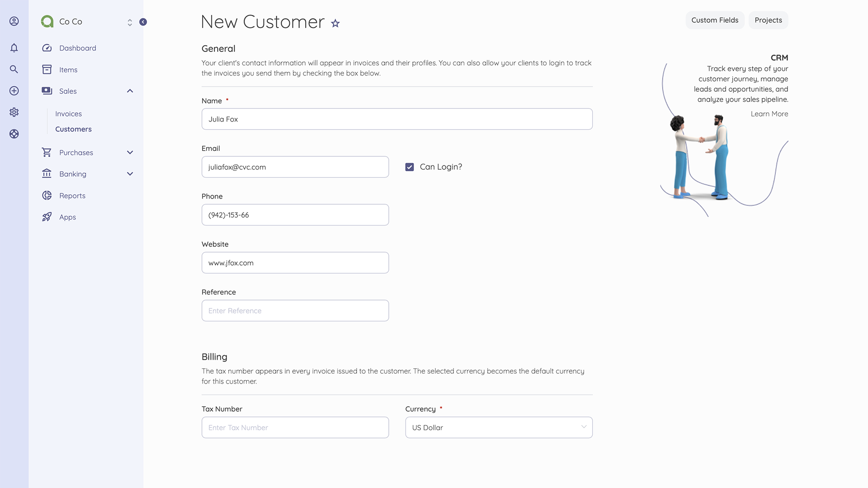Screen dimensions: 868x488
Task: Open Dashboard from the sidebar
Action: 77,48
